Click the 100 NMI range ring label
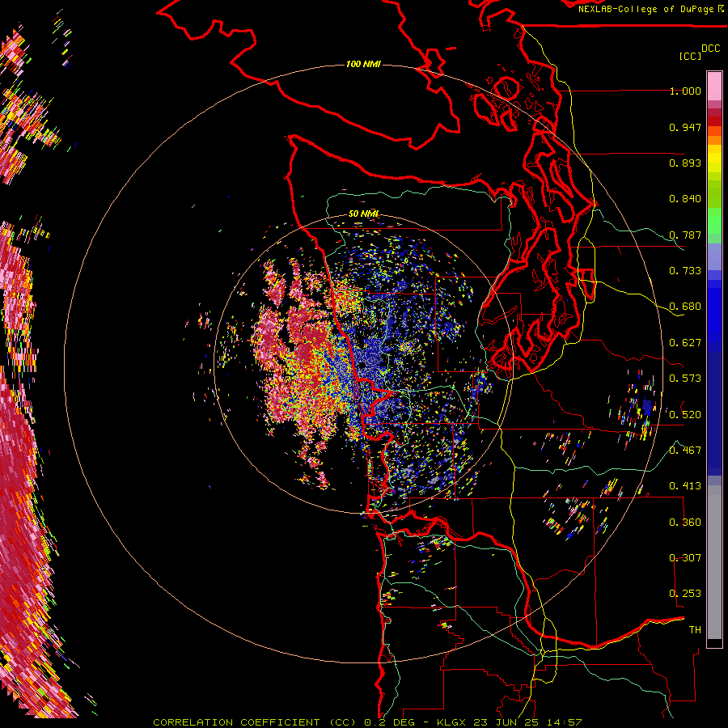 click(363, 64)
